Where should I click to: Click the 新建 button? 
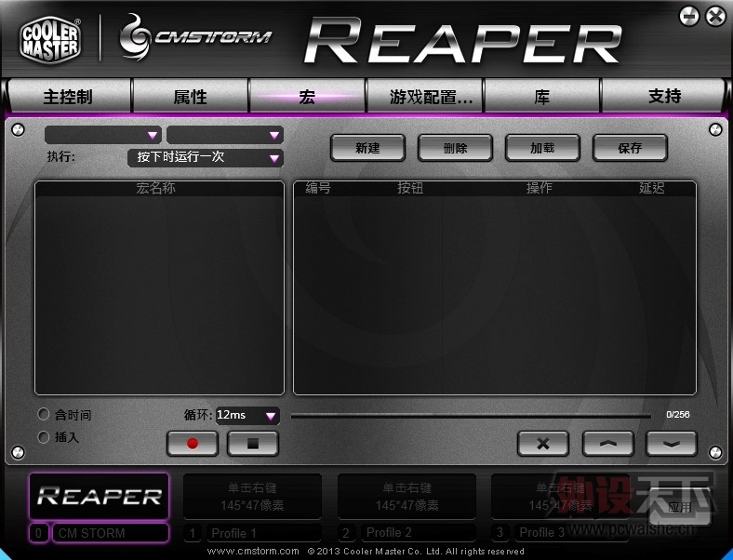tap(367, 148)
